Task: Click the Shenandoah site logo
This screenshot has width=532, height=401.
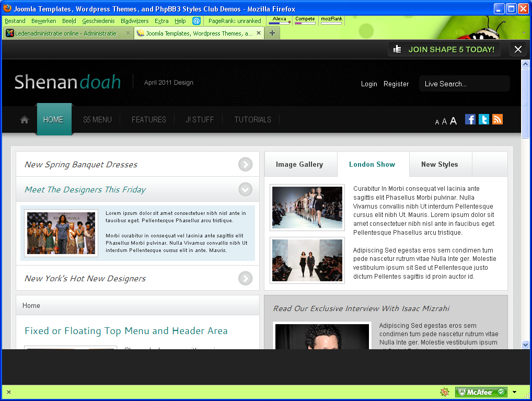Action: pos(67,82)
